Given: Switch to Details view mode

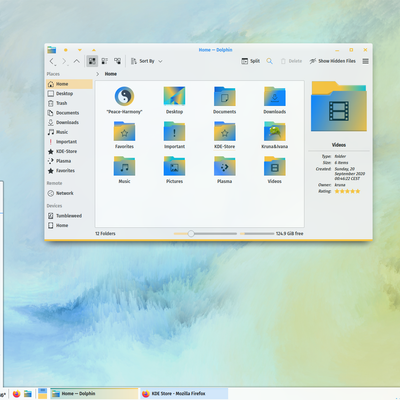Looking at the screenshot, I should tap(117, 61).
